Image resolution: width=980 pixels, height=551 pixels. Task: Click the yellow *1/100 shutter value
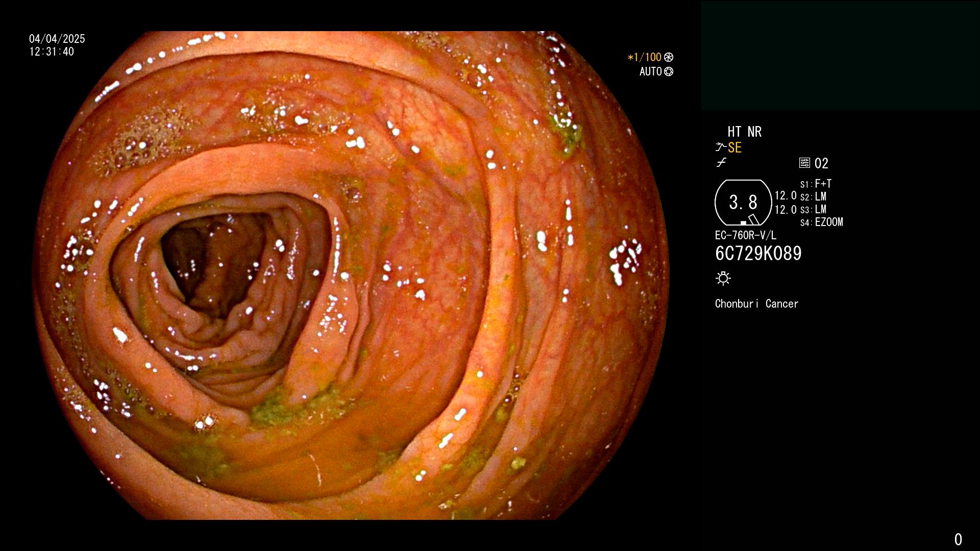point(644,57)
